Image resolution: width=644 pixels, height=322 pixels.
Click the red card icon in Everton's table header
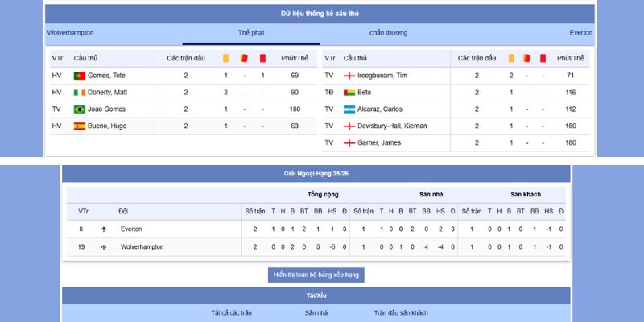tap(543, 58)
